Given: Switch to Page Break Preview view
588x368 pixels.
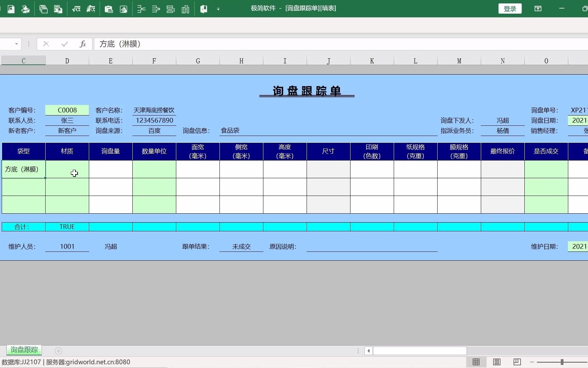Looking at the screenshot, I should click(517, 362).
